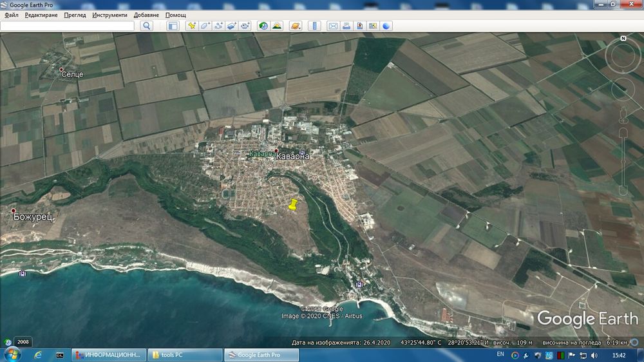Click the yellow placemark pin on map
This screenshot has height=362, width=644.
tap(293, 205)
